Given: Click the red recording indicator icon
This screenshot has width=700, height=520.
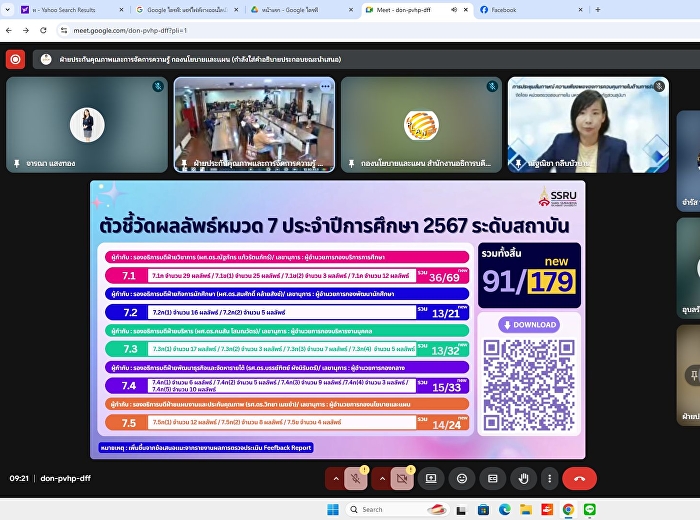Looking at the screenshot, I should (x=15, y=59).
